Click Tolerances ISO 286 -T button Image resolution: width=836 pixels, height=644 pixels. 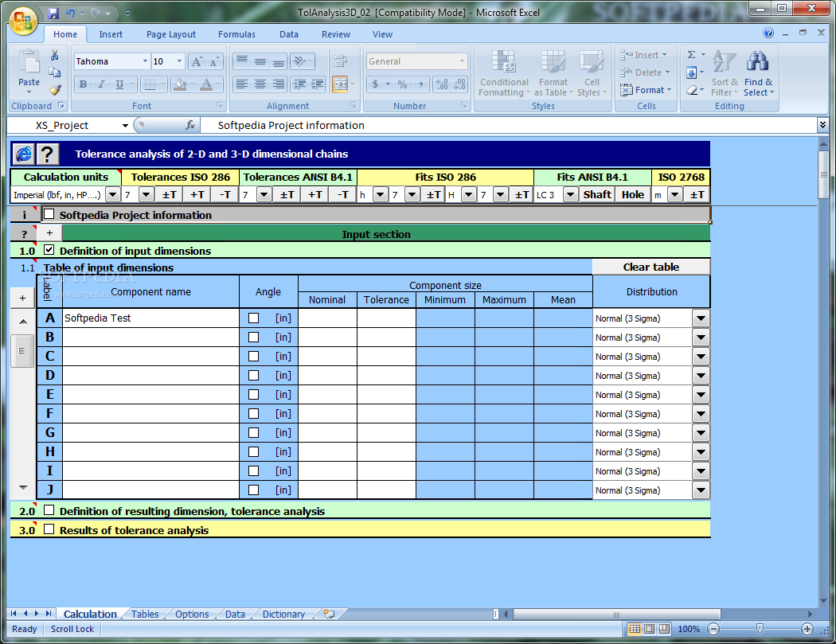[x=225, y=194]
